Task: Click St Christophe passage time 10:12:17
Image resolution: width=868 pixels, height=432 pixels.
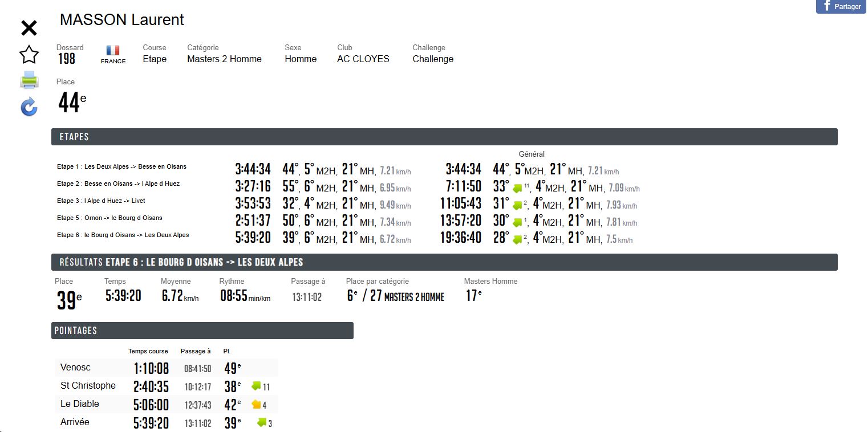Action: (x=197, y=387)
